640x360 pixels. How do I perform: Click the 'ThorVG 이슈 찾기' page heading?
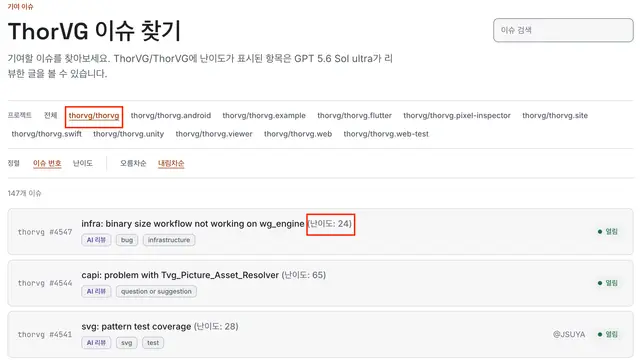coord(94,31)
